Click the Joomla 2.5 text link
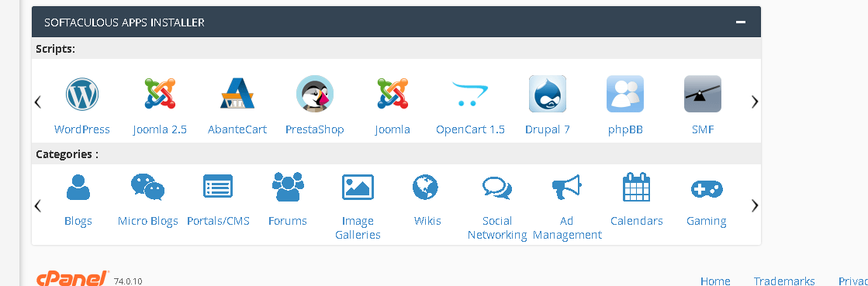Viewport: 868px width, 286px height. point(160,129)
